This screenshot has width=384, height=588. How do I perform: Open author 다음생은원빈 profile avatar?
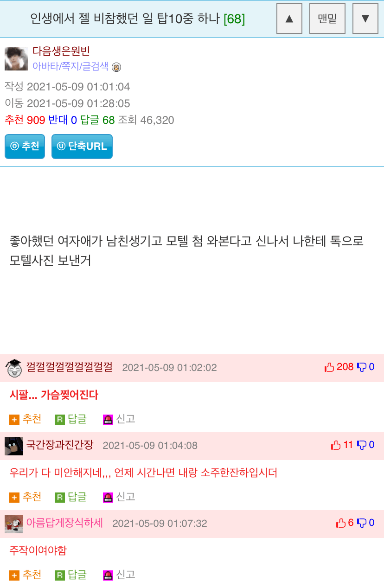[x=16, y=59]
